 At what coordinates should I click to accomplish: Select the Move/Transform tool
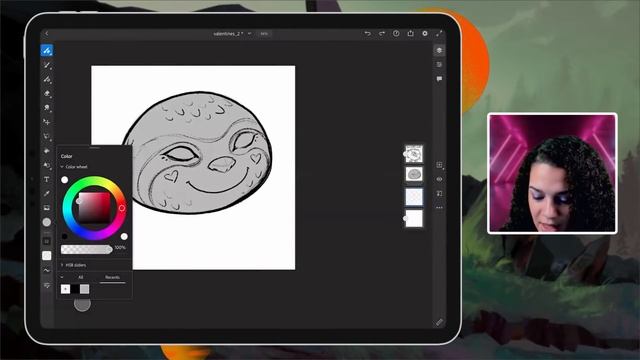click(x=47, y=122)
